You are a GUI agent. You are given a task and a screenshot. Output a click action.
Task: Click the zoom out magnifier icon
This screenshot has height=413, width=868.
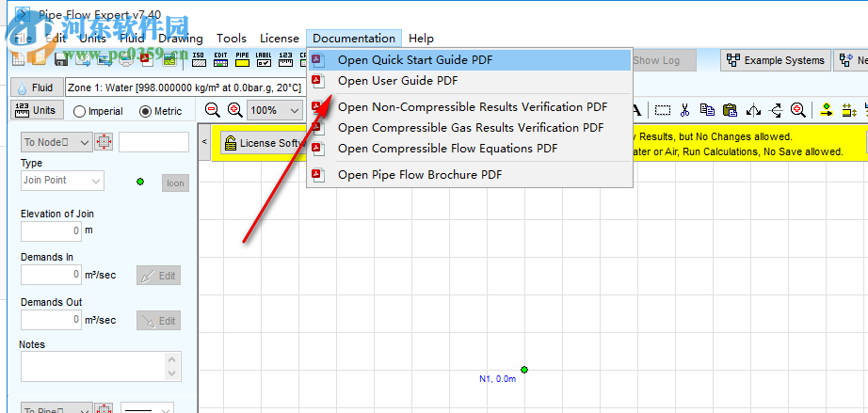pos(213,109)
